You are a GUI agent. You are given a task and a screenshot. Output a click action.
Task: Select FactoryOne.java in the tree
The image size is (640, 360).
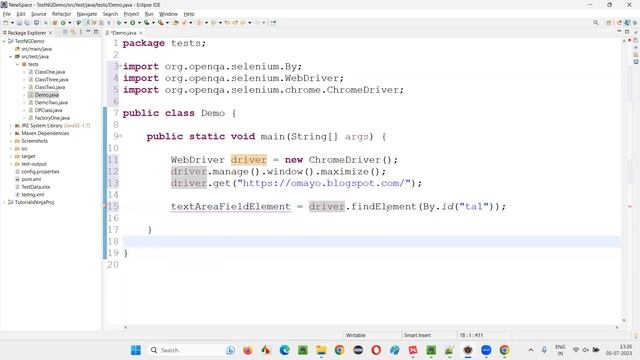click(52, 118)
